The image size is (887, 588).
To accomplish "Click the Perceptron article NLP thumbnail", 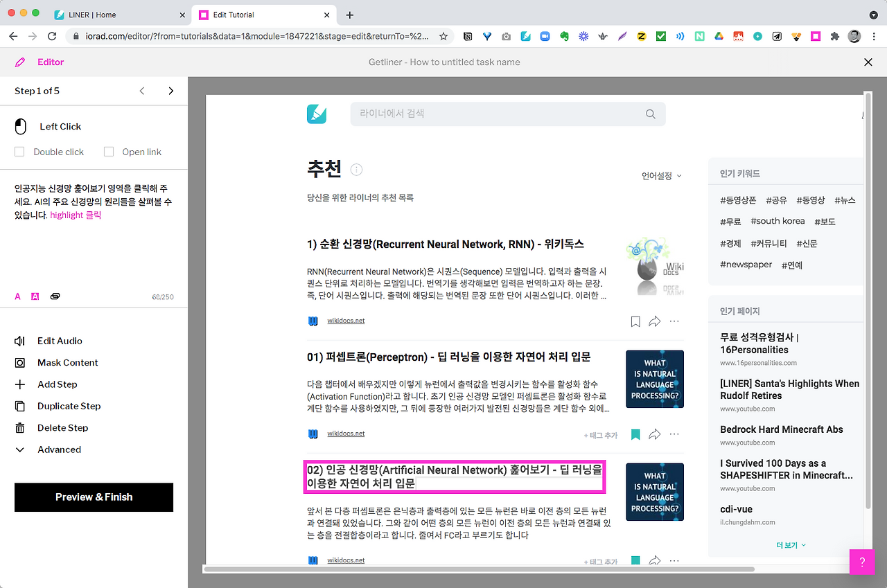I will pos(655,379).
